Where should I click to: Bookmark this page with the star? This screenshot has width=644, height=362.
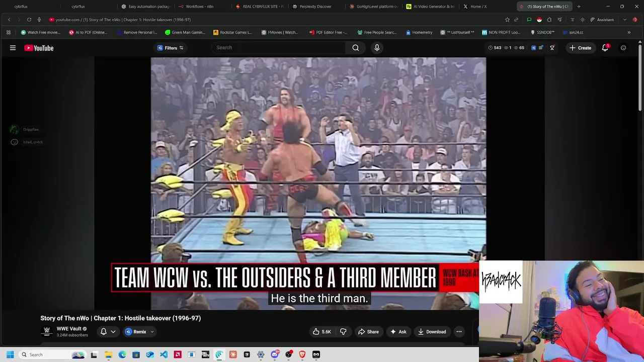pos(507,20)
